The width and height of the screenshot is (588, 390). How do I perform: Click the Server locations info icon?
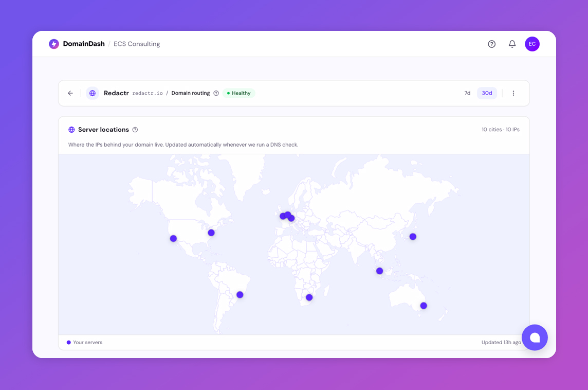coord(135,130)
